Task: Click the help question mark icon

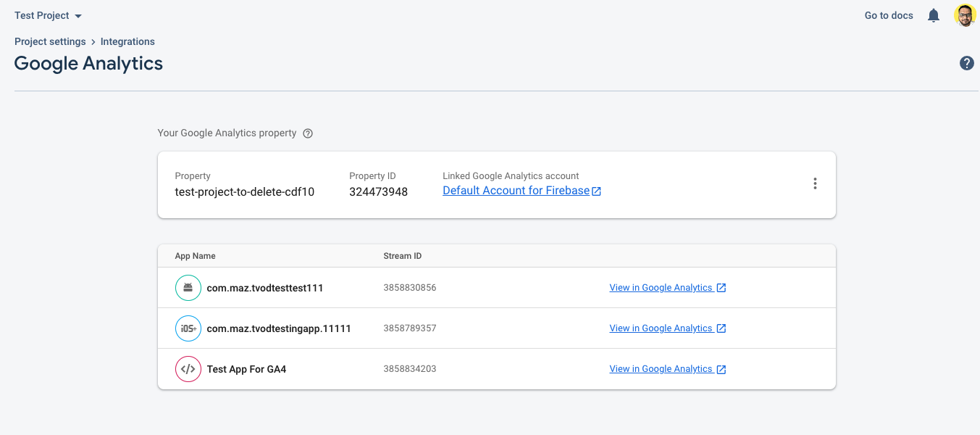Action: [x=967, y=63]
